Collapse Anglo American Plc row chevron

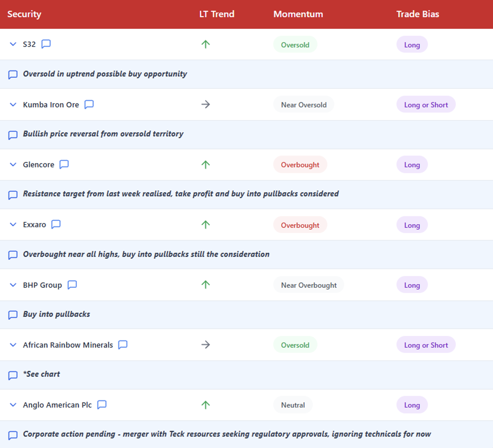[13, 405]
